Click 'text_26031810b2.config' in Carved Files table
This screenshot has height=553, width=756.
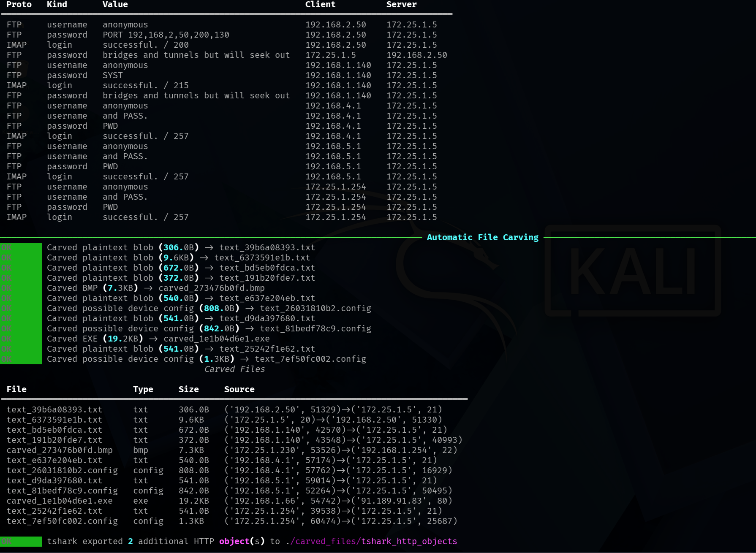[x=62, y=471]
